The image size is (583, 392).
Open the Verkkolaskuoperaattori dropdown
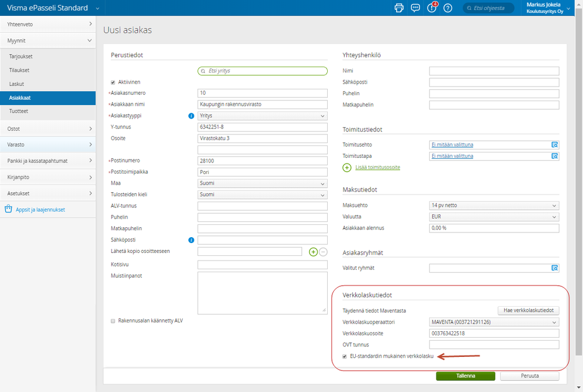[494, 322]
